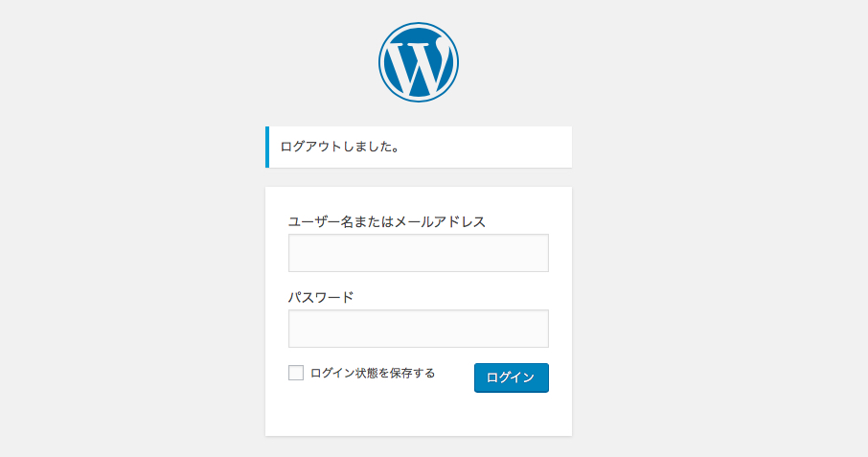Click the empty field under パスワード
868x457 pixels.
coord(419,329)
